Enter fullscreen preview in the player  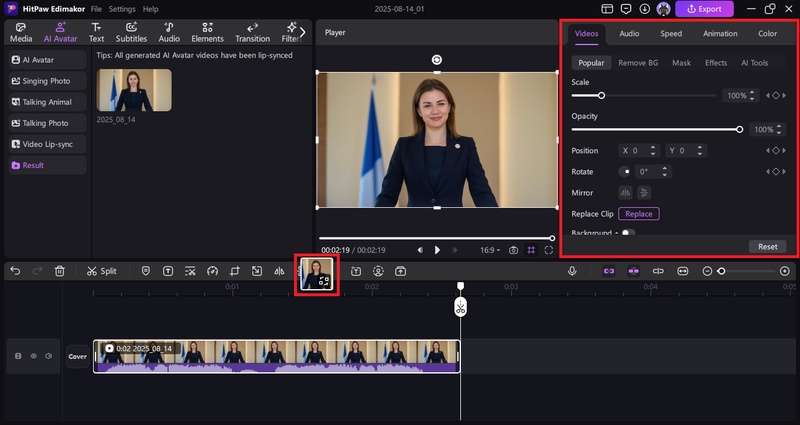[548, 250]
